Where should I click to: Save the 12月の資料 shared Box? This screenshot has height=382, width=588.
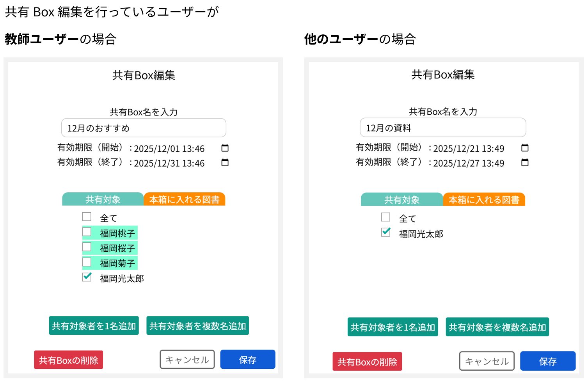[x=547, y=361]
